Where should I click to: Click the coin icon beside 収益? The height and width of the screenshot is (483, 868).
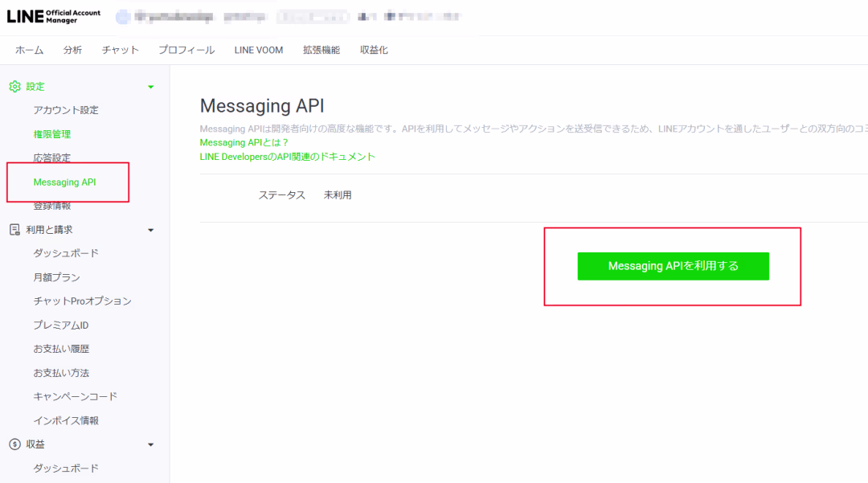tap(15, 444)
